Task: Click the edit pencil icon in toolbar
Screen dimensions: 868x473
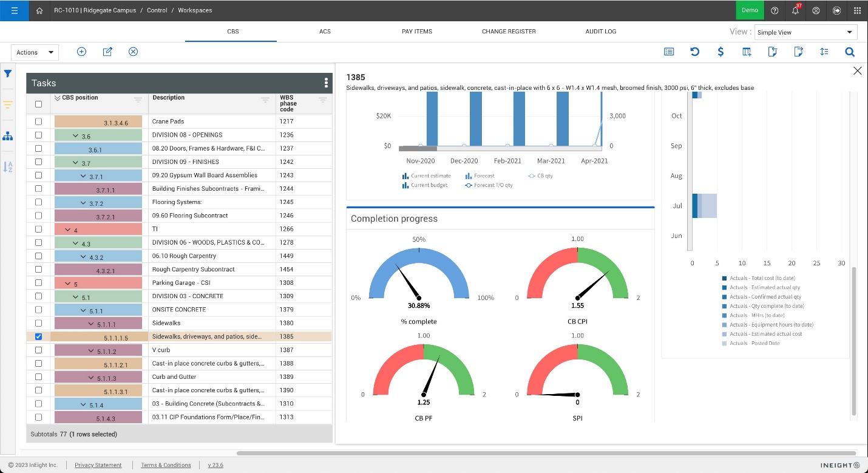Action: tap(107, 52)
